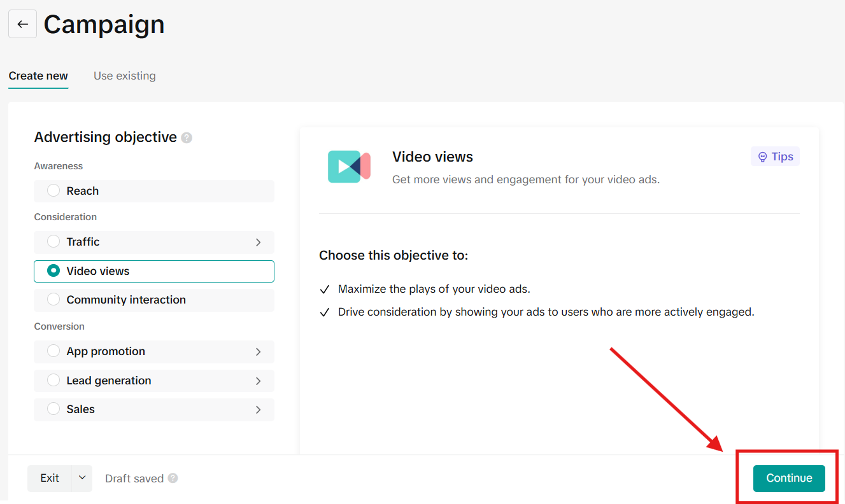Select the Sales objective radio button
Image resolution: width=845 pixels, height=504 pixels.
(53, 409)
